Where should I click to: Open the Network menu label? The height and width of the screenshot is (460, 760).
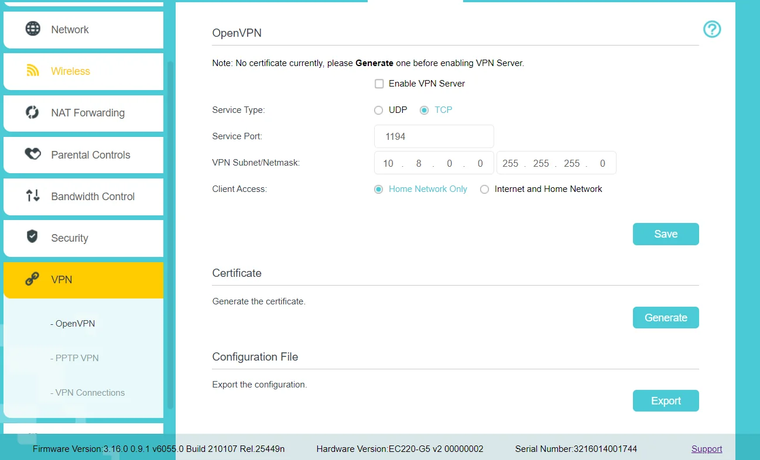point(70,30)
